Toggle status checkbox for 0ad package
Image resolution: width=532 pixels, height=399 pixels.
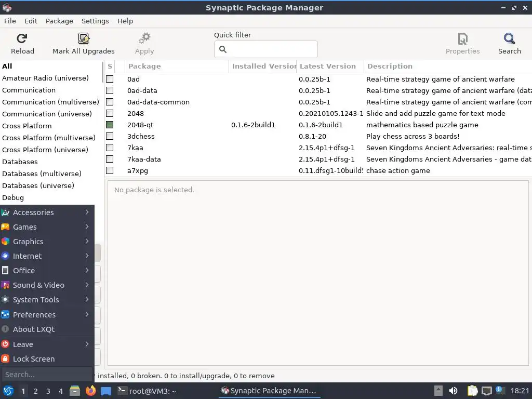point(110,79)
